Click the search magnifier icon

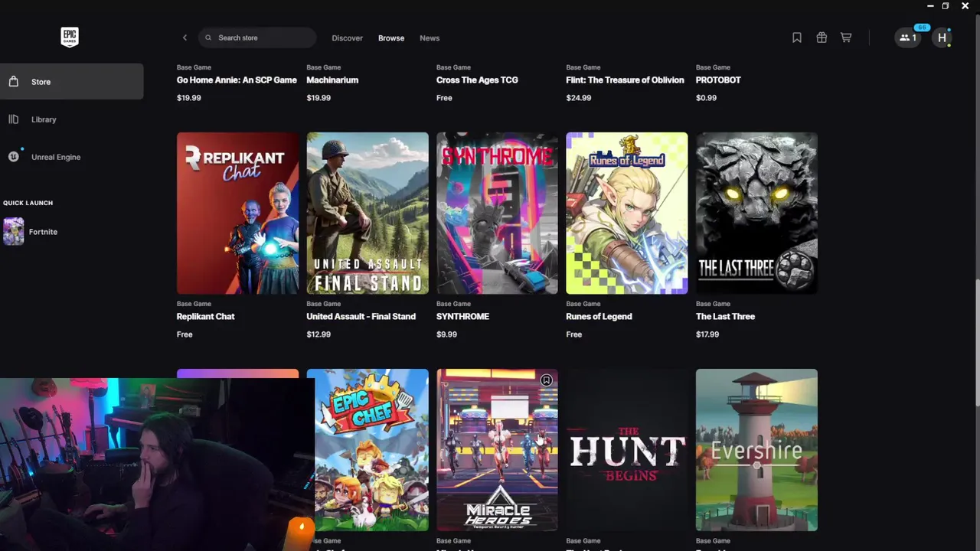[208, 37]
